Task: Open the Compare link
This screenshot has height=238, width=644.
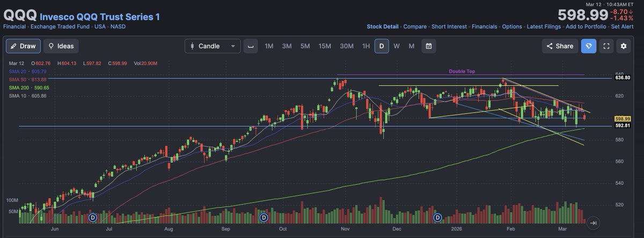Action: 415,26
